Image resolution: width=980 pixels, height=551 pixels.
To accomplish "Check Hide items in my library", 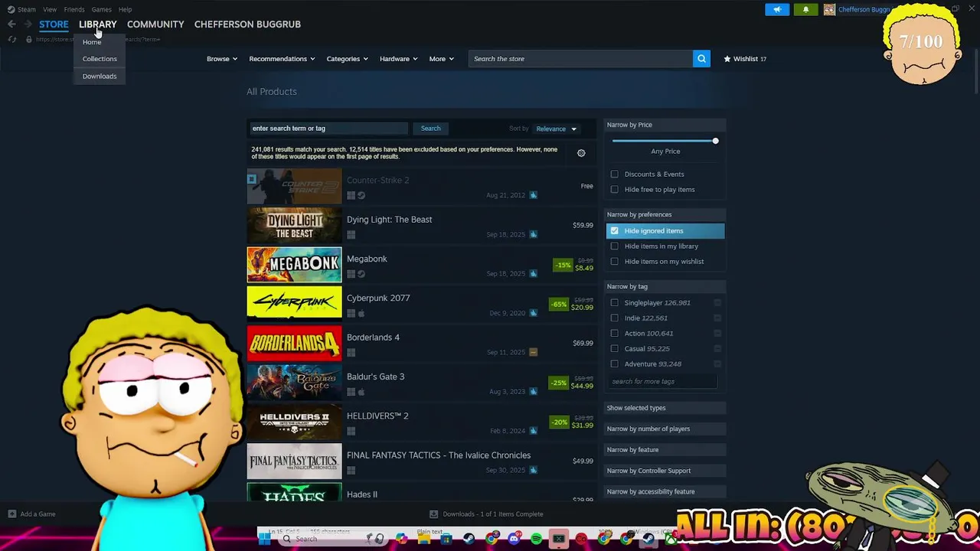I will pos(614,246).
